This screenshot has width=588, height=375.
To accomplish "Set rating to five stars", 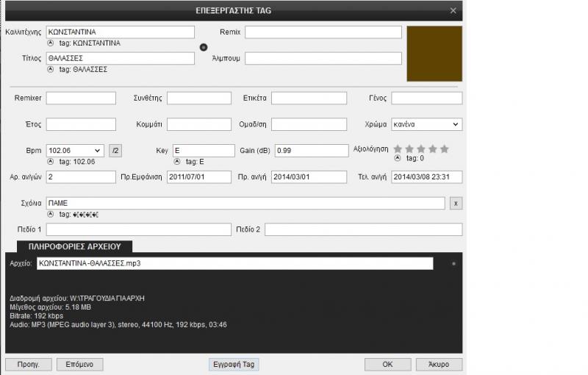I will [444, 149].
